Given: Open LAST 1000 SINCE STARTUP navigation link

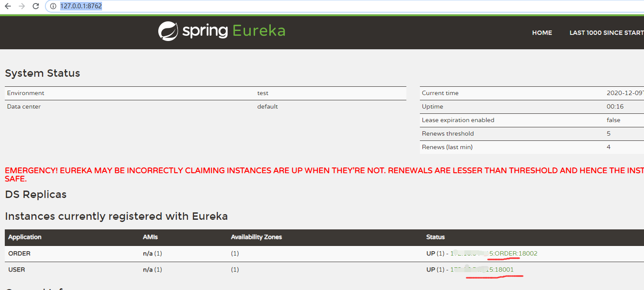Looking at the screenshot, I should click(x=607, y=33).
